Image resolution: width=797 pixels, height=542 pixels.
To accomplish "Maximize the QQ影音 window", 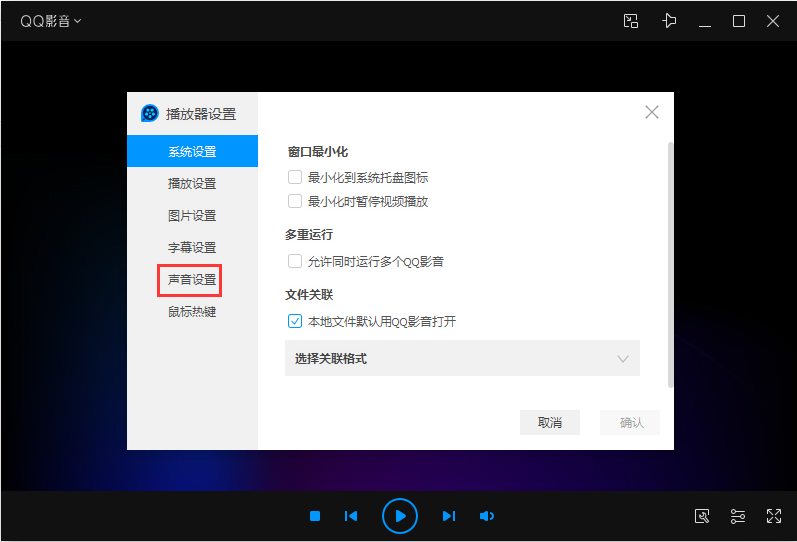I will point(739,21).
